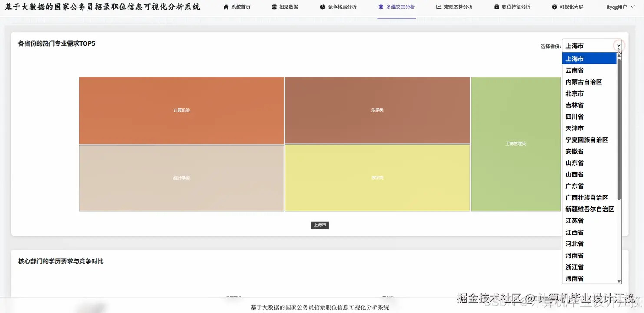Select 云南省 from the province list

589,70
